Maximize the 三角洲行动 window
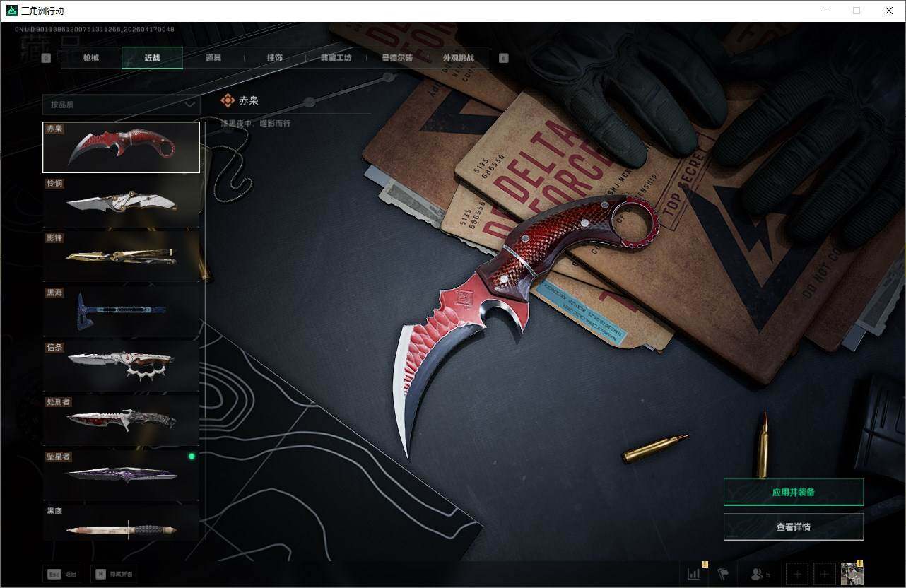This screenshot has width=906, height=588. click(857, 11)
